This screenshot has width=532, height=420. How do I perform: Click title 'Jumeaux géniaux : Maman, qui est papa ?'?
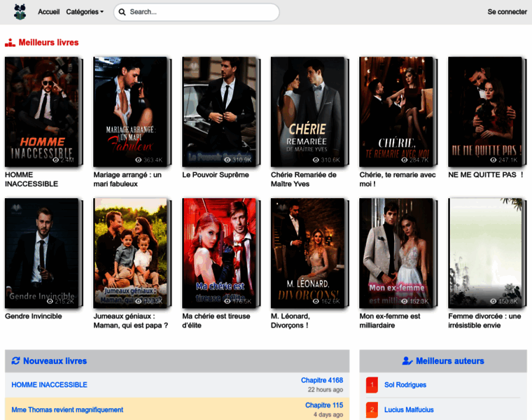coord(131,321)
